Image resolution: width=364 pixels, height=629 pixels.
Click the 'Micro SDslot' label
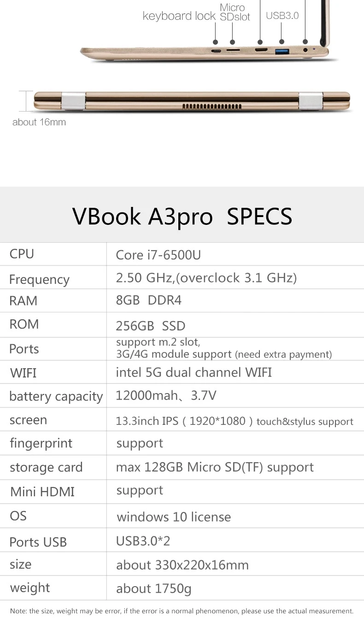[234, 12]
